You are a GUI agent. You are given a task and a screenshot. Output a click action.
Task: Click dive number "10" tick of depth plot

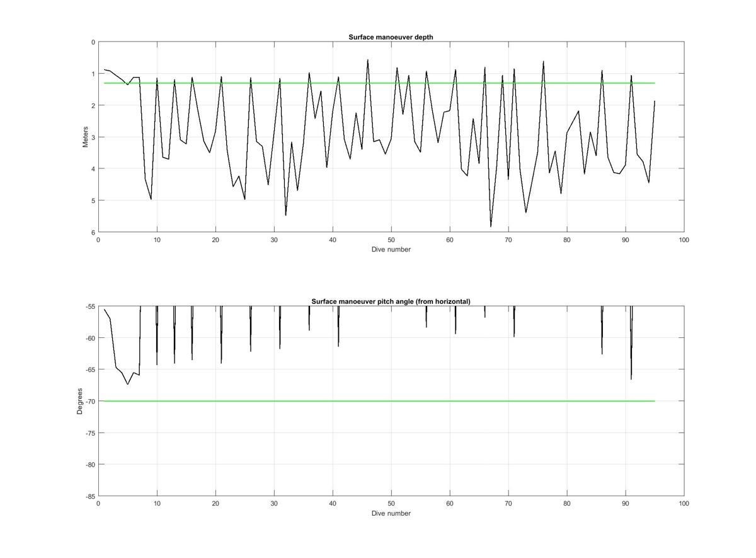[x=157, y=240]
